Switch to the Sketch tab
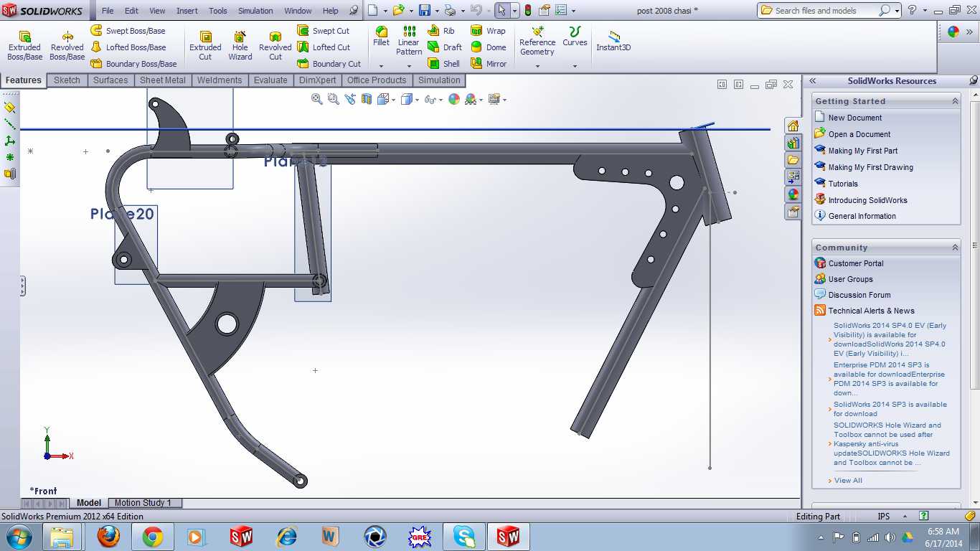 [67, 80]
